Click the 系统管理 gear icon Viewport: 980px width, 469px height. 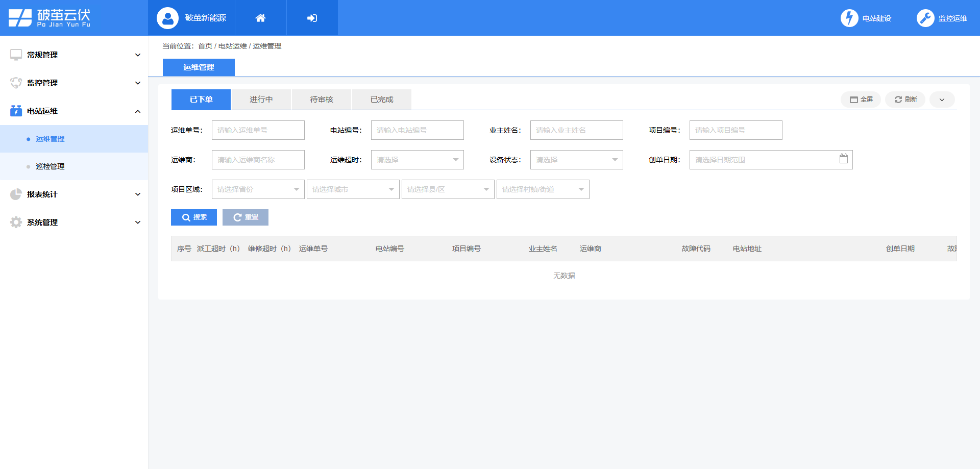15,222
